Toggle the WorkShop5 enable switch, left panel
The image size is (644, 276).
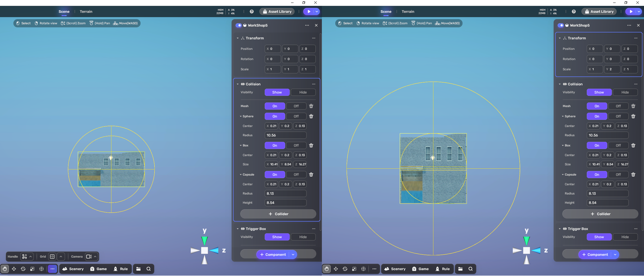[x=239, y=25]
